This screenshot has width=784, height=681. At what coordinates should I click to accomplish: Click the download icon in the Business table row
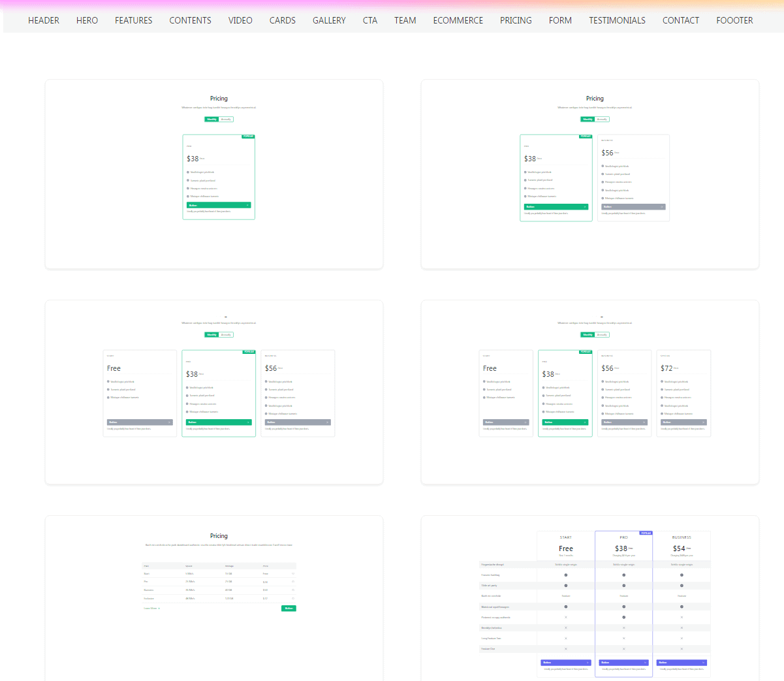tap(293, 590)
